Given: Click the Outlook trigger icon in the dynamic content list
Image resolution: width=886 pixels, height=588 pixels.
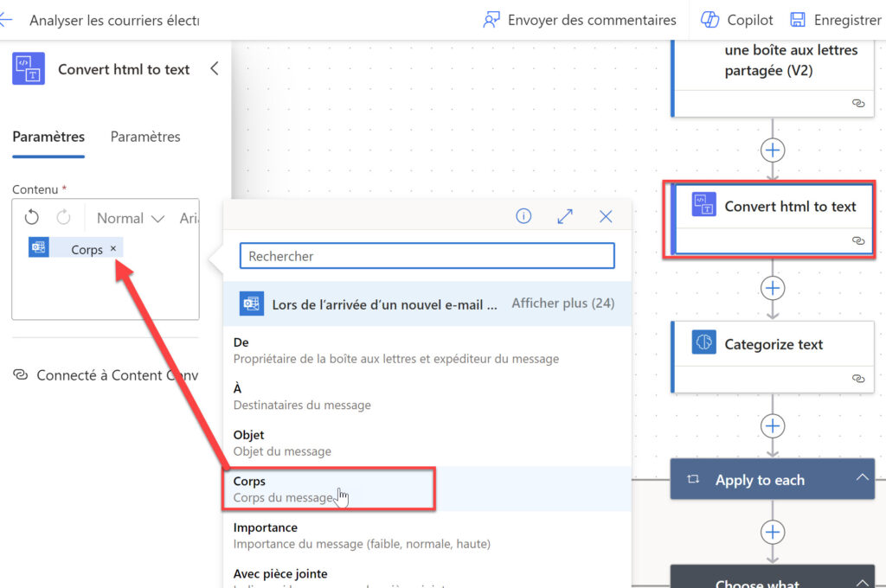Looking at the screenshot, I should point(251,304).
